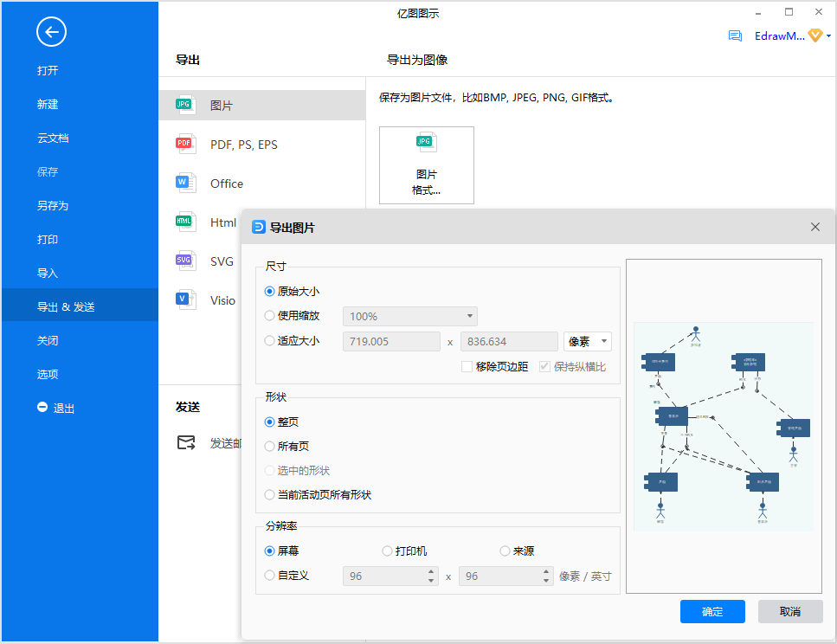This screenshot has height=644, width=837.
Task: Click the width field 719.005
Action: 391,341
